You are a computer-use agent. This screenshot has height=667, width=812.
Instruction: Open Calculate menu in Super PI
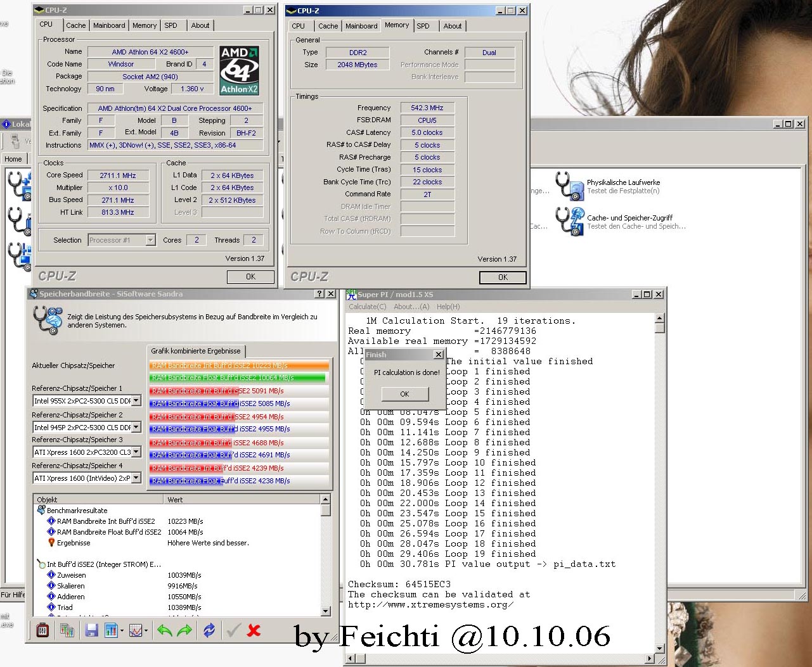pos(368,307)
